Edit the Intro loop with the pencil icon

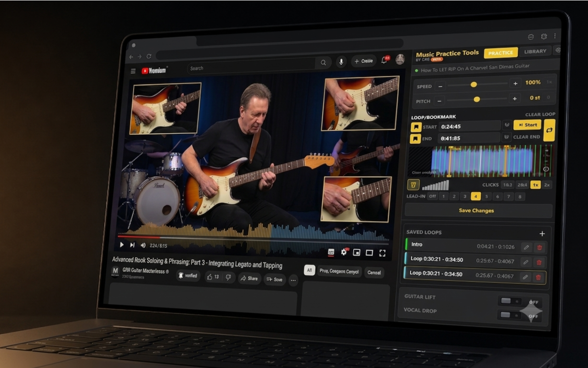[x=526, y=247]
